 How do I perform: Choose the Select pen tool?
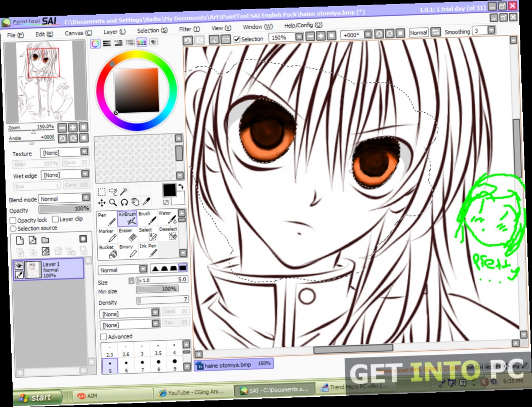coord(148,234)
